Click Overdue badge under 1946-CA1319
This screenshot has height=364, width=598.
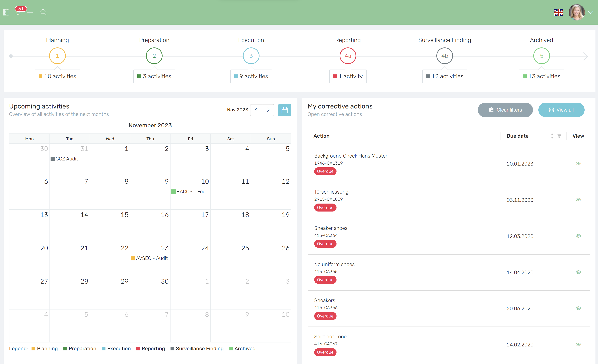325,171
